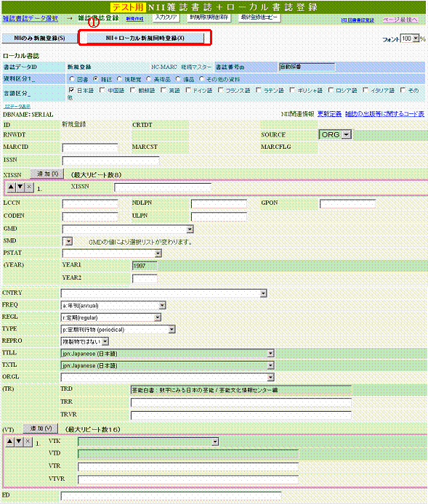
Task: Move XISSN row 1 down
Action: pos(20,187)
